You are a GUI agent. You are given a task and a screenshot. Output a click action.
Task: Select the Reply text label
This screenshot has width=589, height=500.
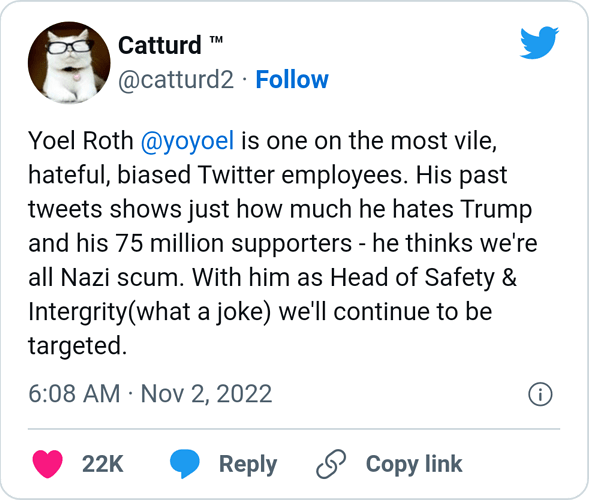[248, 465]
